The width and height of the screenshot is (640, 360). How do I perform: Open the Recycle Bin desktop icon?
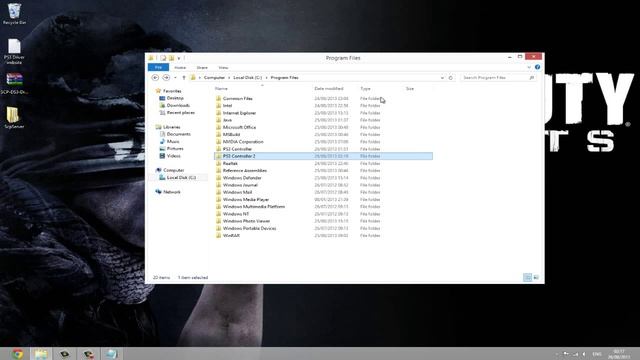tap(14, 13)
